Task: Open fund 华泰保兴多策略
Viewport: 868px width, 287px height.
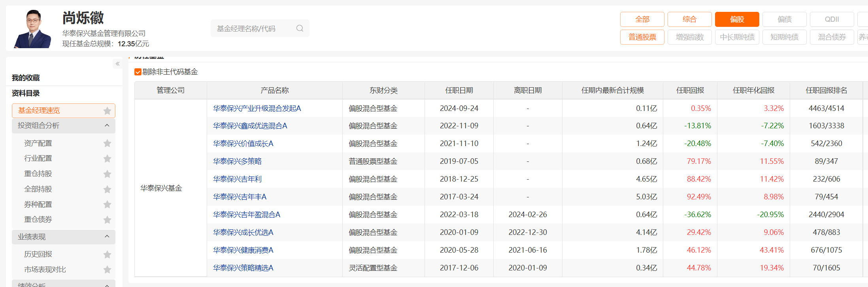Action: click(237, 161)
